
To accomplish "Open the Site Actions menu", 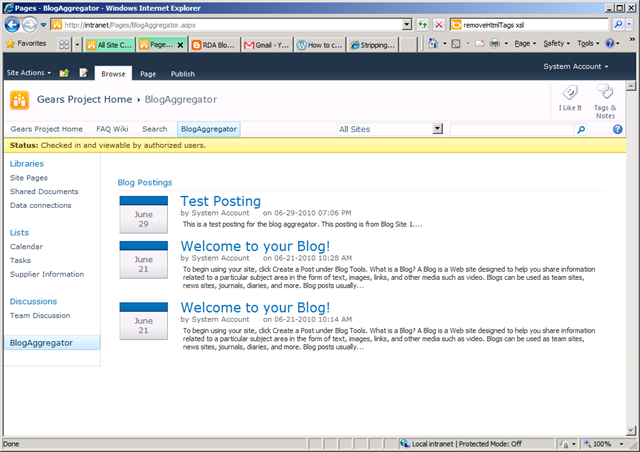I will click(x=29, y=73).
